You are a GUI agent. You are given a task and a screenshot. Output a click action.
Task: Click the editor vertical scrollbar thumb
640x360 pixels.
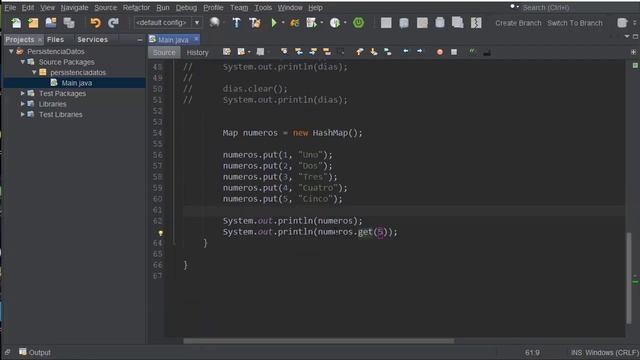coord(629,278)
